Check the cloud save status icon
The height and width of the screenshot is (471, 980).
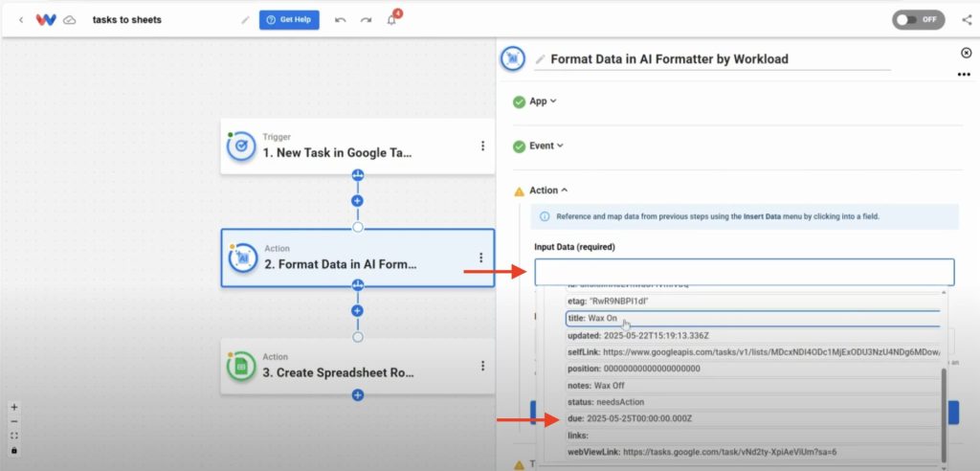(x=70, y=20)
